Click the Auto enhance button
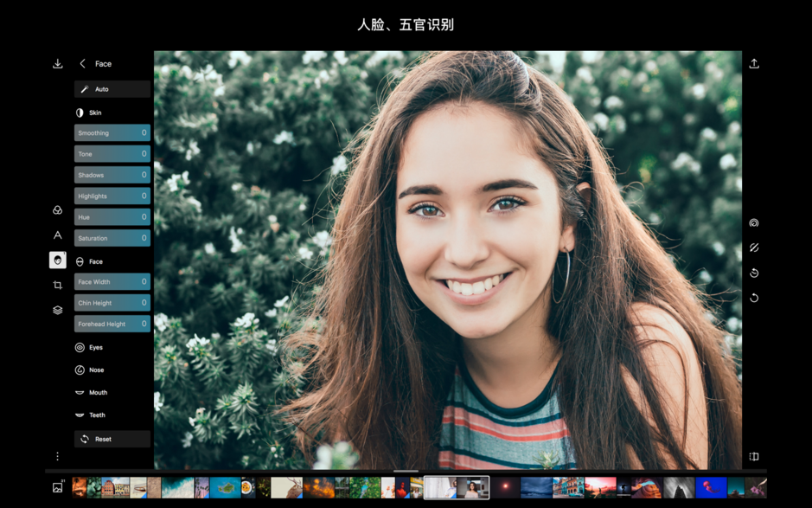This screenshot has width=812, height=508. click(112, 89)
